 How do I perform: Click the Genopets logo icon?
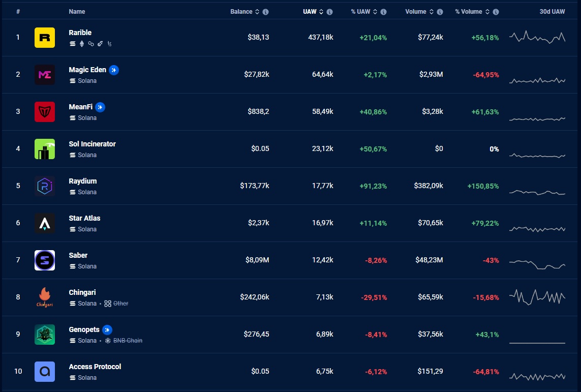pos(45,335)
